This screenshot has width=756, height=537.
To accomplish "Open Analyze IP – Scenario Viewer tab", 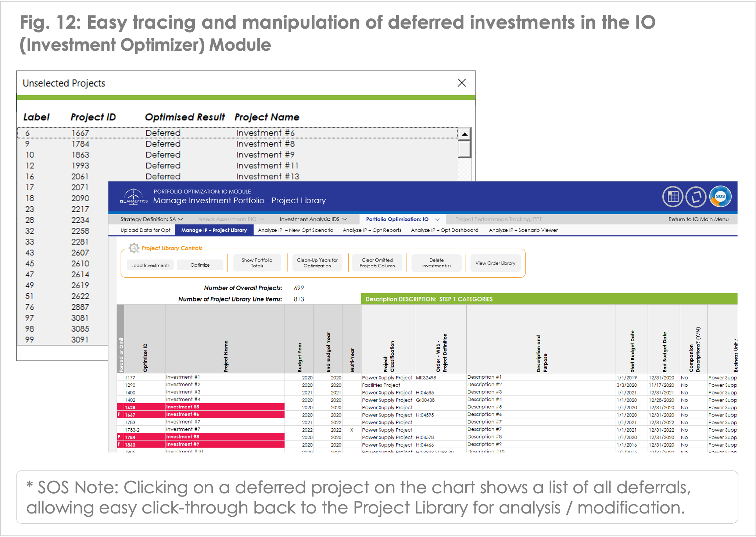I will pyautogui.click(x=523, y=230).
